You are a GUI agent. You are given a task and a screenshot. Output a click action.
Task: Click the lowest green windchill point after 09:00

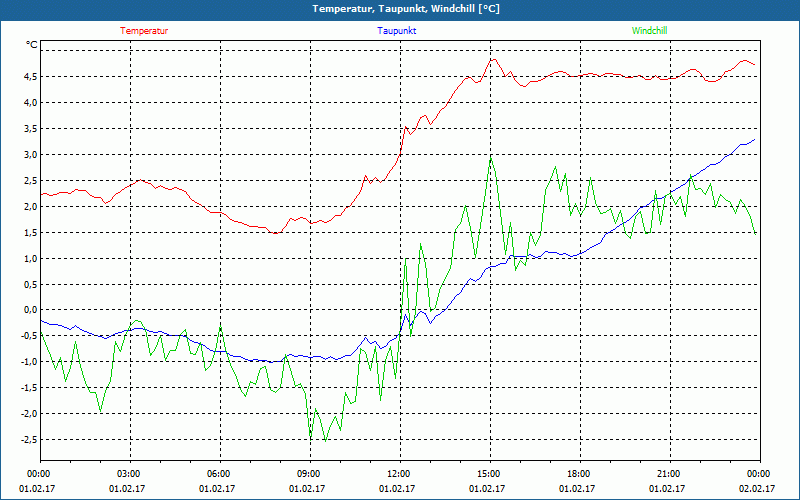click(324, 440)
